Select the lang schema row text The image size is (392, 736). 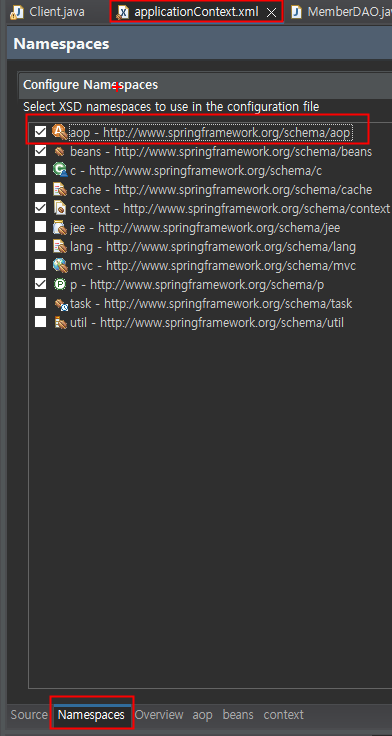(x=213, y=246)
